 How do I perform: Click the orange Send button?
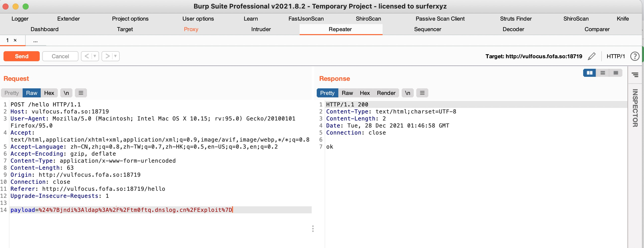coord(22,56)
